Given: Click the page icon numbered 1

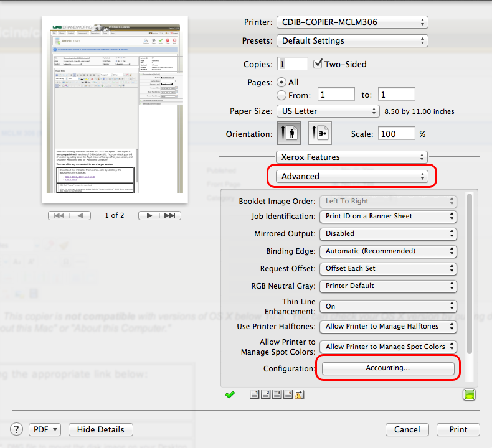Looking at the screenshot, I should (x=254, y=394).
